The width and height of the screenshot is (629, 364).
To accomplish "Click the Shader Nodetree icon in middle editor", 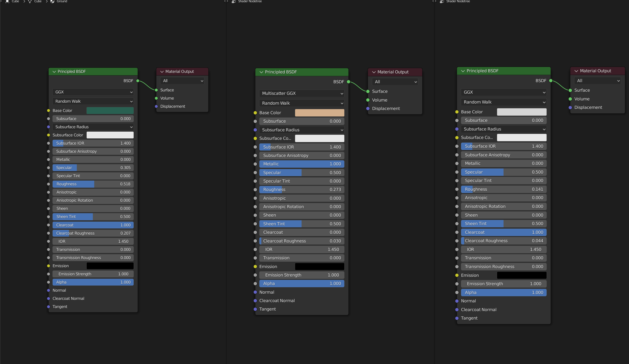I will pos(233,1).
